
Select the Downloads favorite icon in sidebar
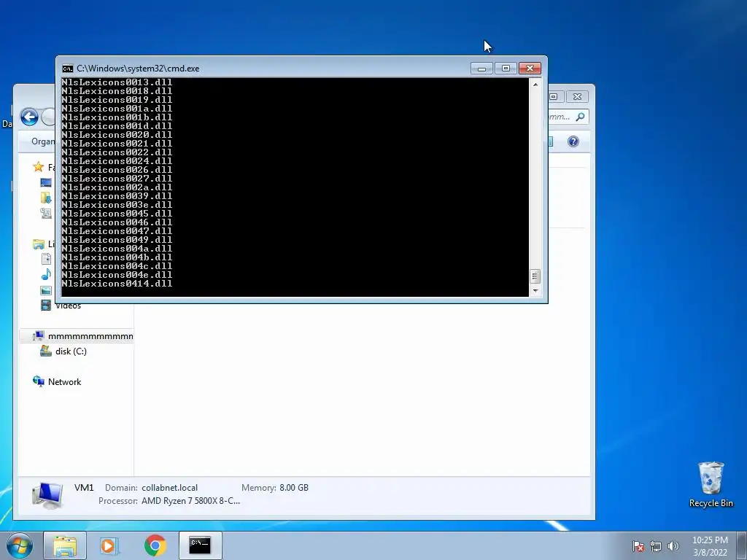46,198
